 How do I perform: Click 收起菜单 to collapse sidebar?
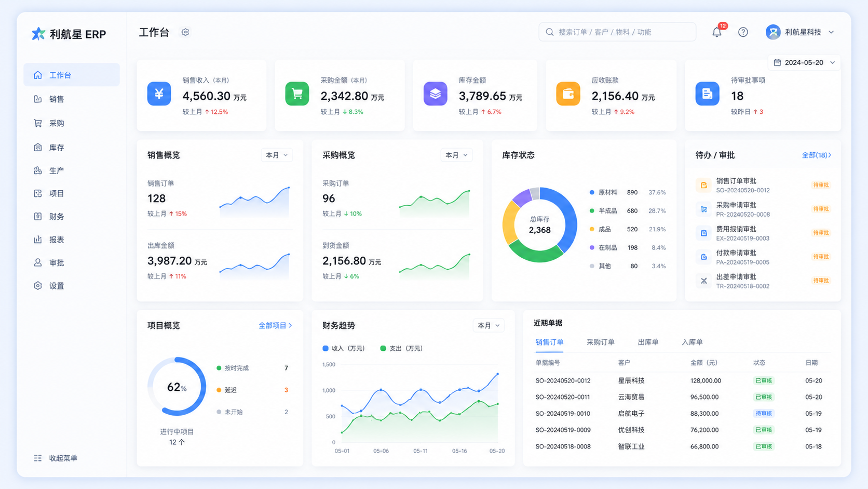click(56, 458)
